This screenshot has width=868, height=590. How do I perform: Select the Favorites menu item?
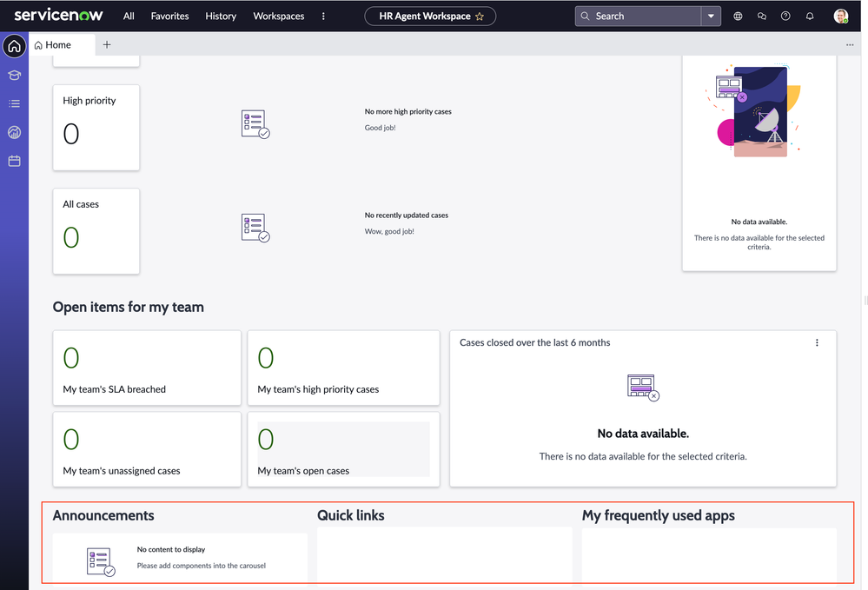169,16
